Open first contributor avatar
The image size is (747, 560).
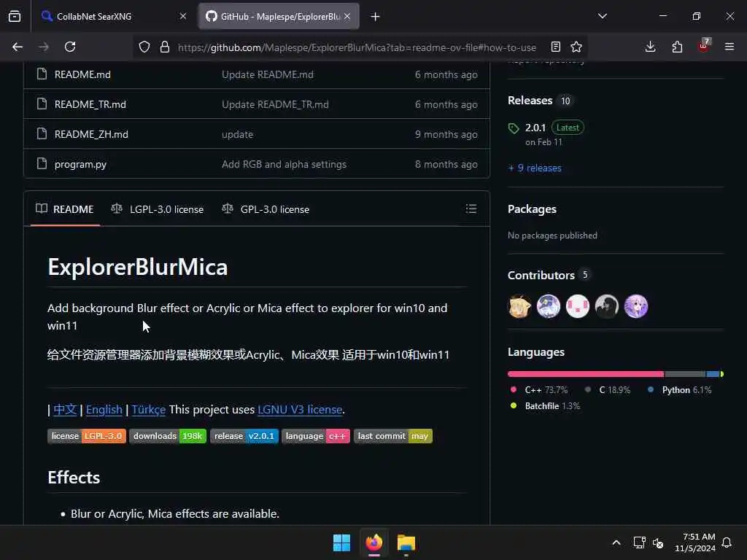519,306
